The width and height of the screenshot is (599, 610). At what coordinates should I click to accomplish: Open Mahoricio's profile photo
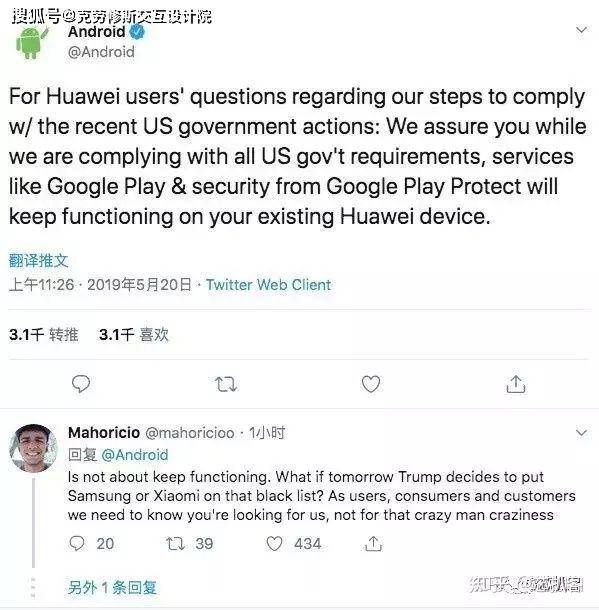pos(33,448)
